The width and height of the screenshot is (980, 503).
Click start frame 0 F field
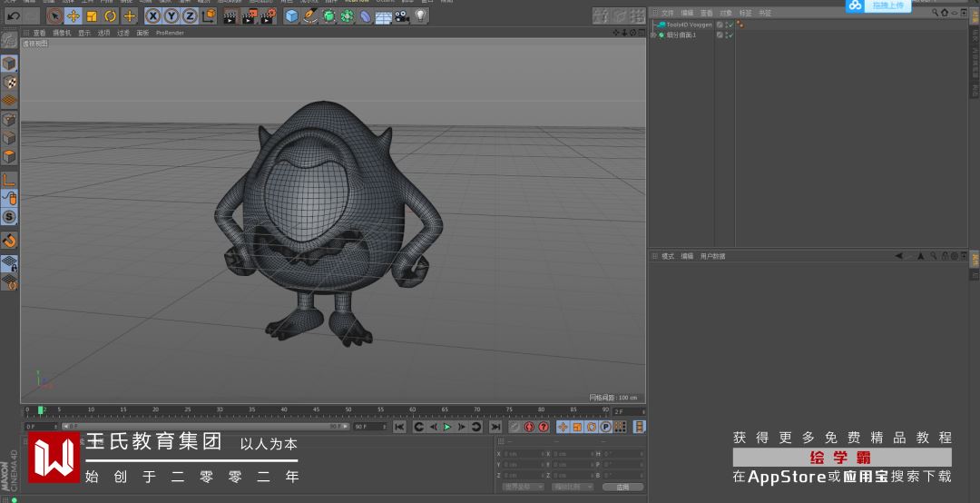(41, 427)
